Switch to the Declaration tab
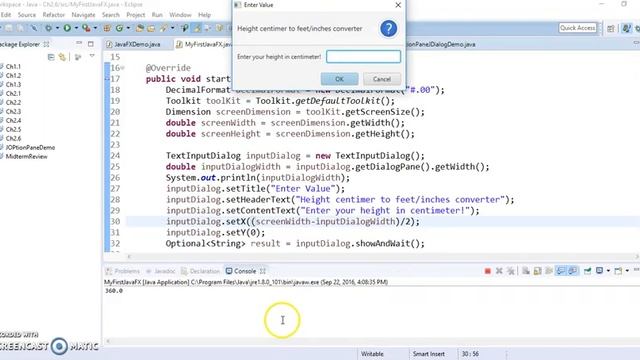 pyautogui.click(x=200, y=271)
